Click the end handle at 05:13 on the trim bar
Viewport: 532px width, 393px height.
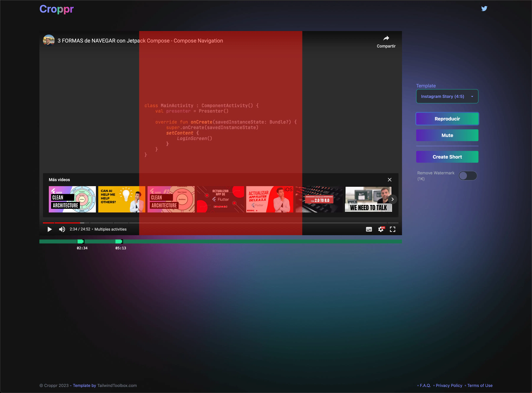119,242
